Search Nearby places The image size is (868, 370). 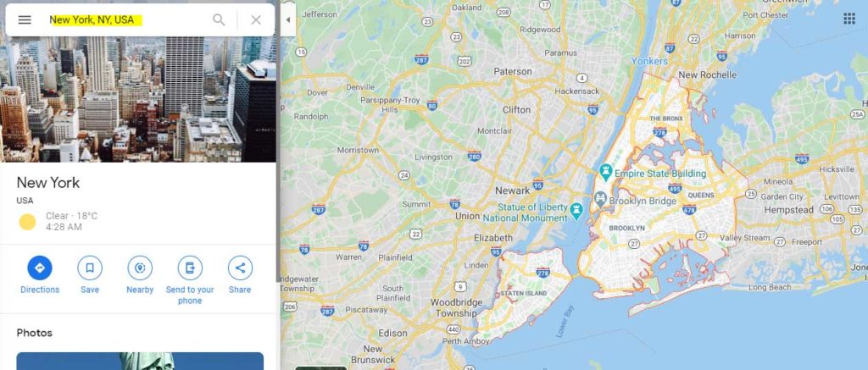(x=140, y=275)
